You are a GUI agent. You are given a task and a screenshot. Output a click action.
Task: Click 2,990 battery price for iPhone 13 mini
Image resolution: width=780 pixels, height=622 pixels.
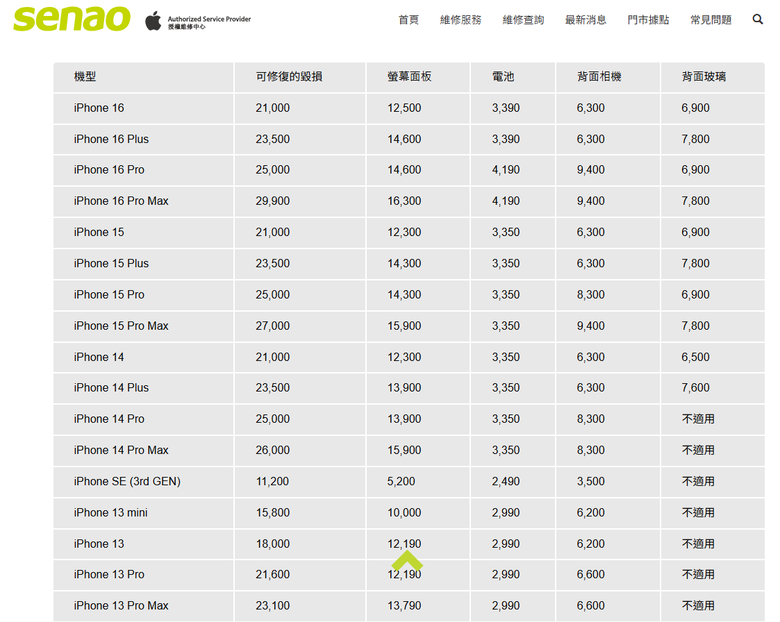coord(506,513)
